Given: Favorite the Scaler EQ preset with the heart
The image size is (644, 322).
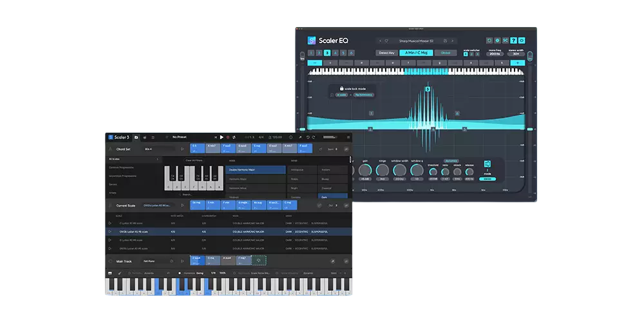Looking at the screenshot, I should click(x=386, y=41).
